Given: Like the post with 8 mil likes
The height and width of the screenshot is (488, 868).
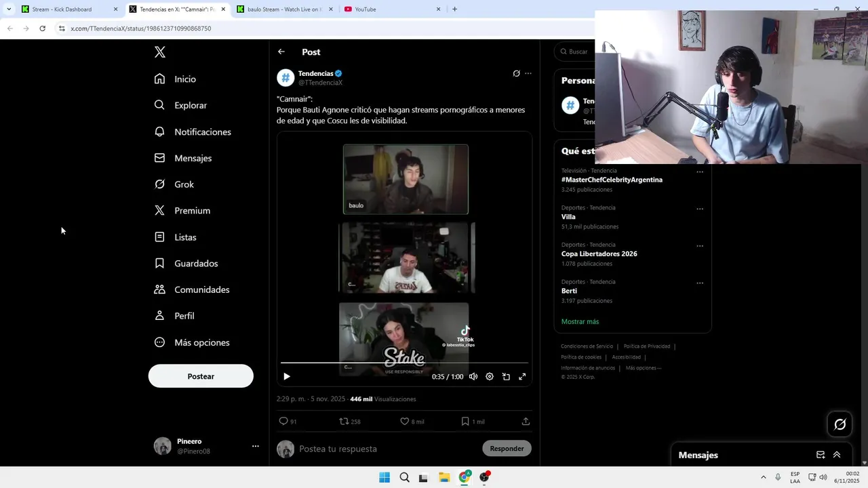Looking at the screenshot, I should 412,422.
